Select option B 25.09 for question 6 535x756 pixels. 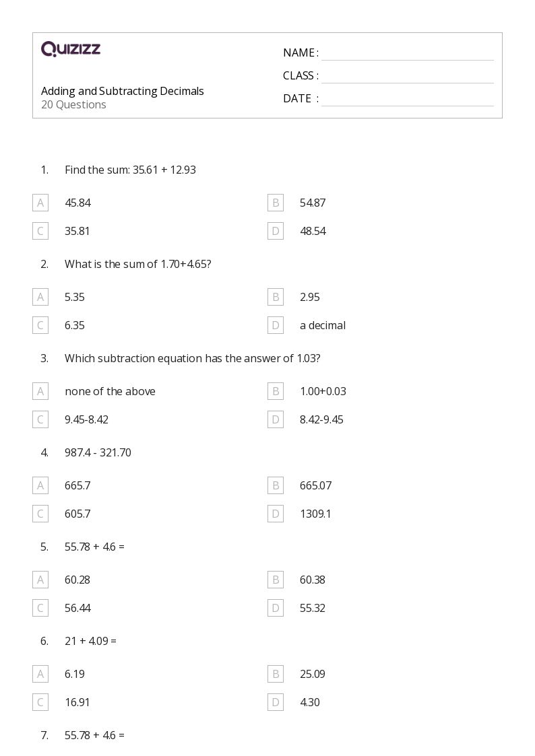276,674
